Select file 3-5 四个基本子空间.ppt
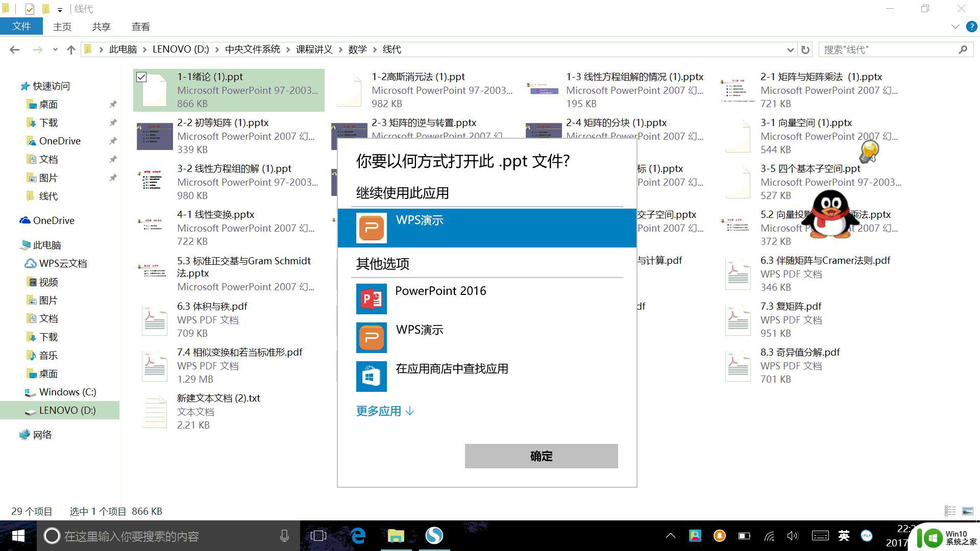 pyautogui.click(x=811, y=169)
